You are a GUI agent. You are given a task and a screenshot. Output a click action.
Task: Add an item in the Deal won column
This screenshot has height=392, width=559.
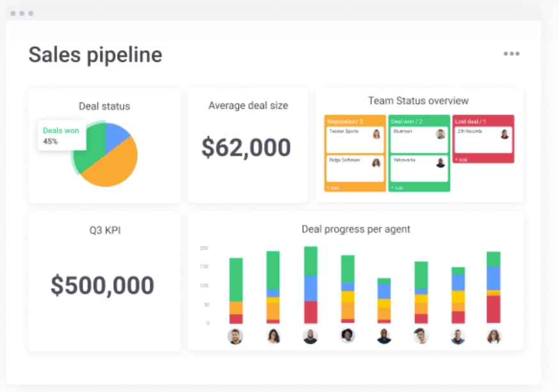point(397,188)
